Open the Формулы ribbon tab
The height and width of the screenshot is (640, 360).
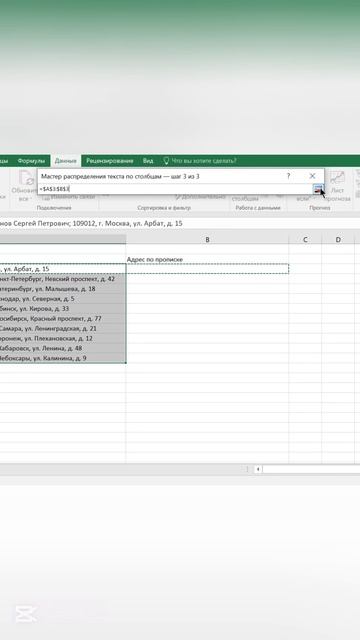[x=31, y=161]
